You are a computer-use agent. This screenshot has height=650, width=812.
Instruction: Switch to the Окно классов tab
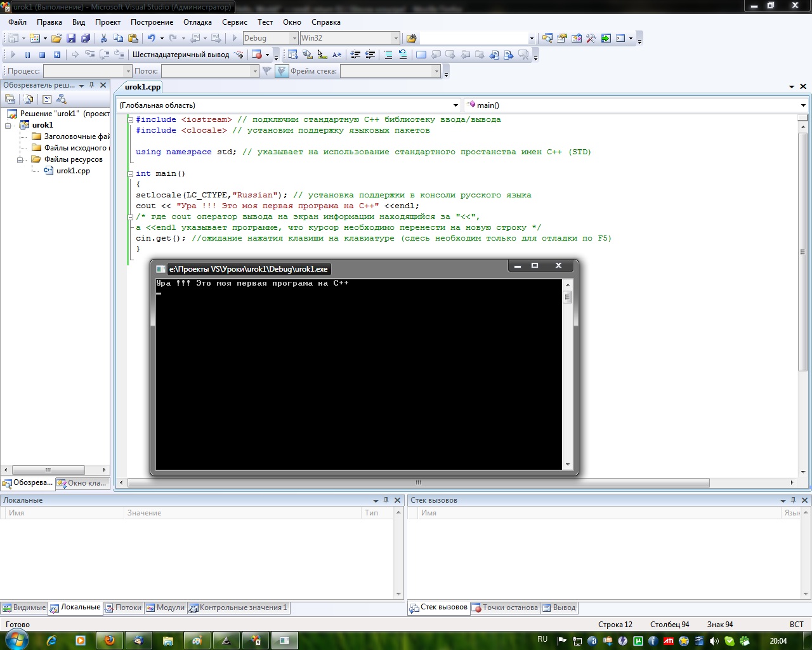pos(82,483)
